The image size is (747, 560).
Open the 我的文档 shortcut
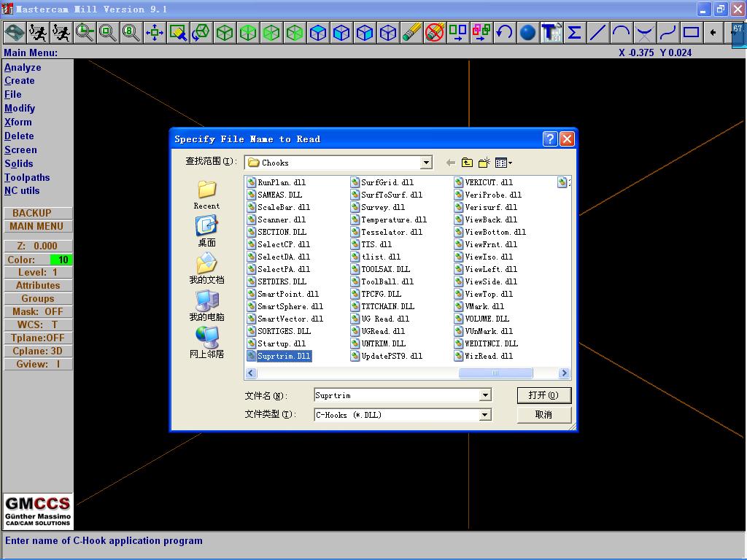[x=206, y=268]
